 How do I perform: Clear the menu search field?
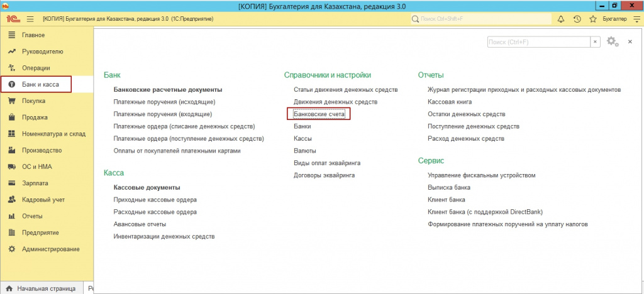pyautogui.click(x=595, y=42)
